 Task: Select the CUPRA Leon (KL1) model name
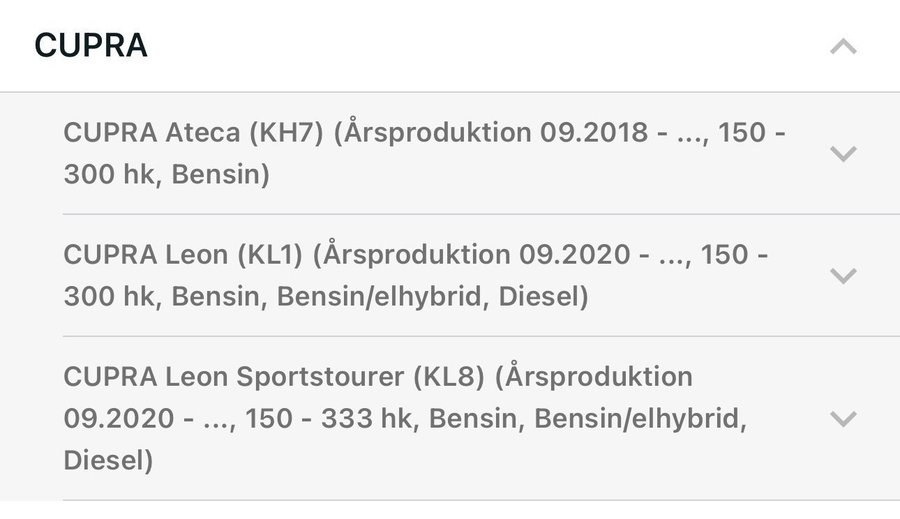click(x=147, y=255)
